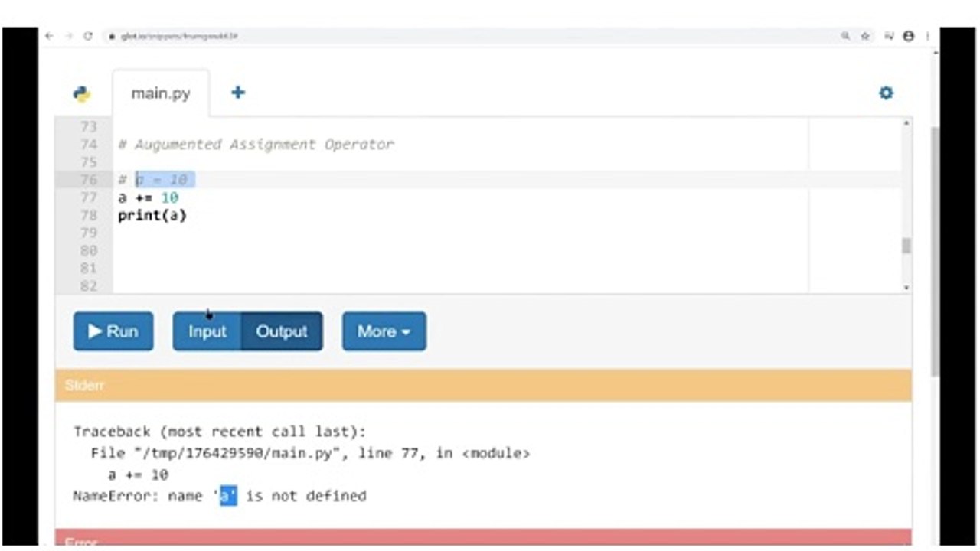Viewport: 980px width, 551px height.
Task: Click the browser address bar
Action: [x=475, y=36]
